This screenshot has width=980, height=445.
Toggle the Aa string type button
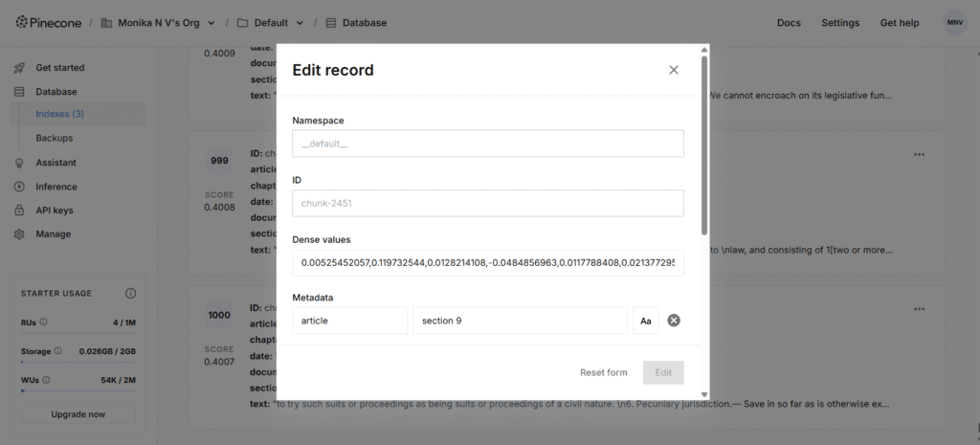click(x=645, y=321)
